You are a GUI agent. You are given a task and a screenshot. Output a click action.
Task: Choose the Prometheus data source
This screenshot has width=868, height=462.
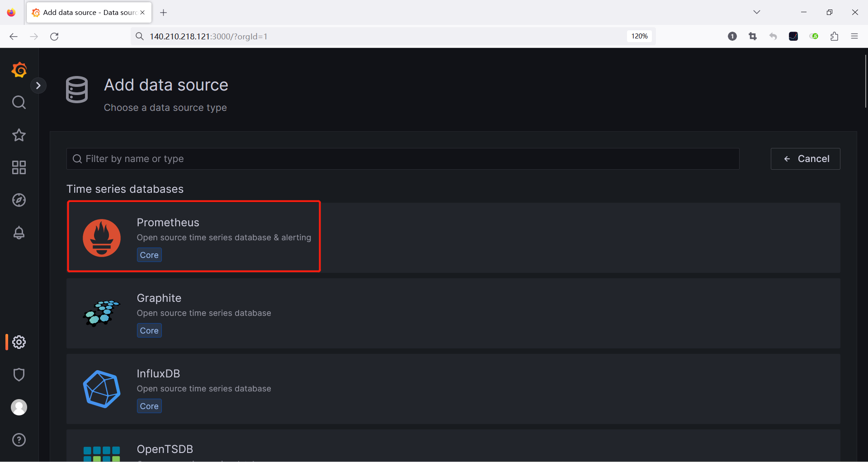click(194, 237)
